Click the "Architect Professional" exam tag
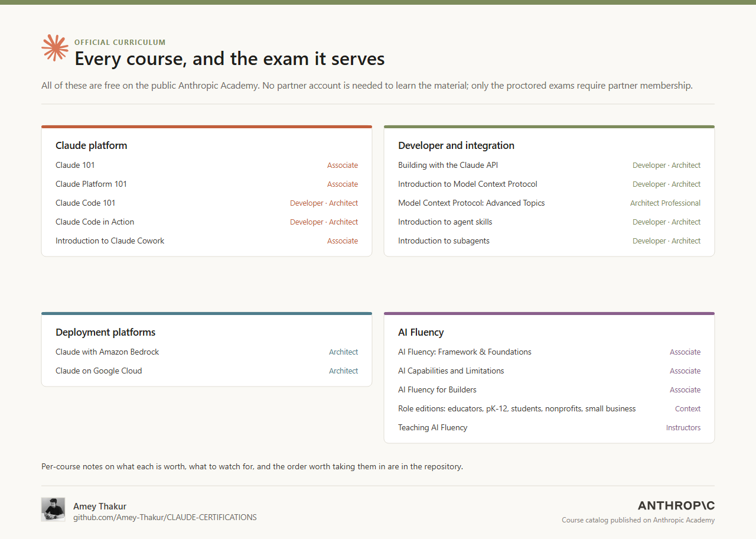 (665, 203)
